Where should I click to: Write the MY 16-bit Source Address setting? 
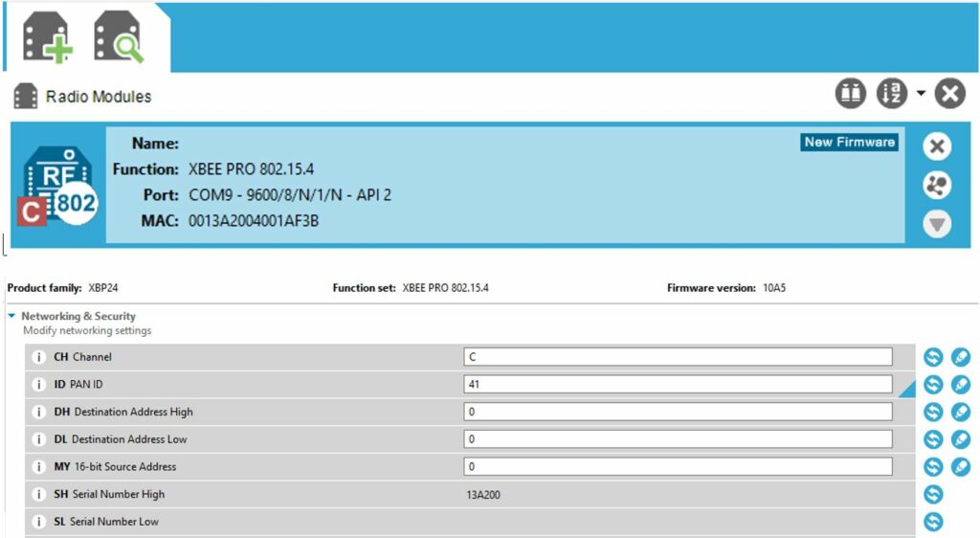point(961,467)
